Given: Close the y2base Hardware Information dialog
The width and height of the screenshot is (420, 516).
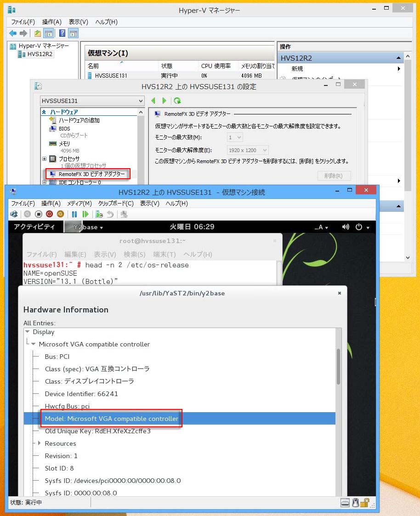Looking at the screenshot, I should click(340, 293).
